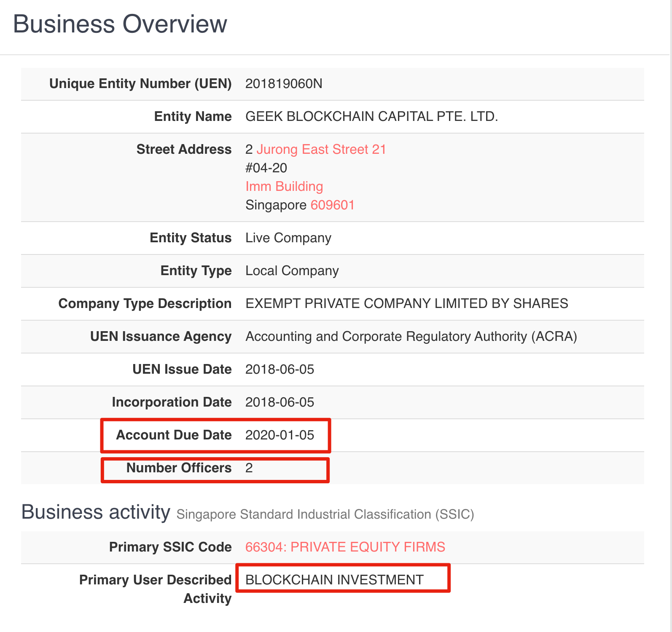This screenshot has height=632, width=672.
Task: Select the BLOCKCHAIN INVESTMENT activity text
Action: [334, 580]
